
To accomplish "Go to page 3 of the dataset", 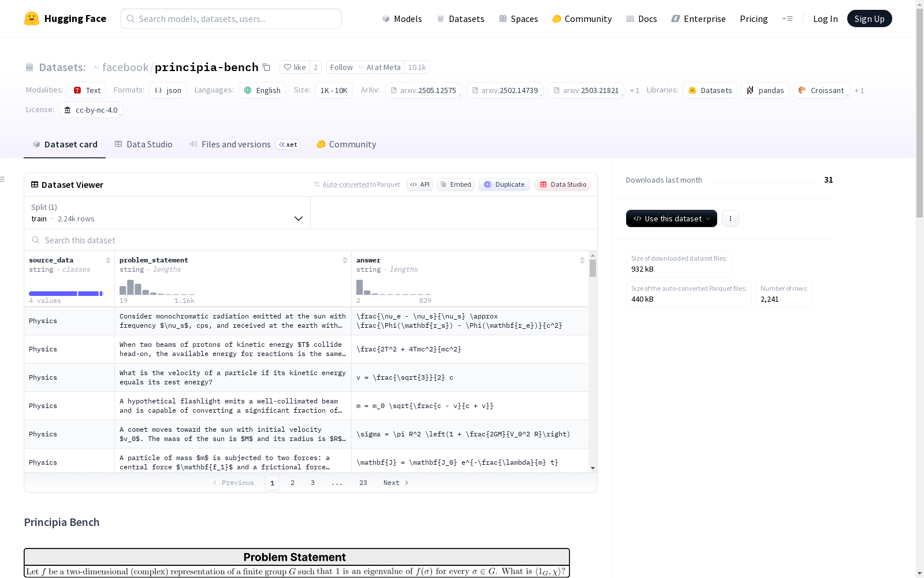I will [x=312, y=483].
